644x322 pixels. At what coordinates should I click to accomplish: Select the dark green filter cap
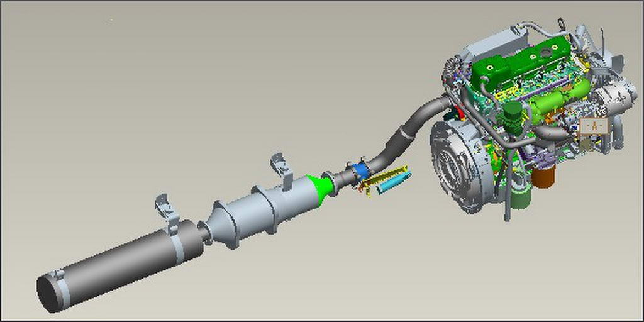(513, 114)
